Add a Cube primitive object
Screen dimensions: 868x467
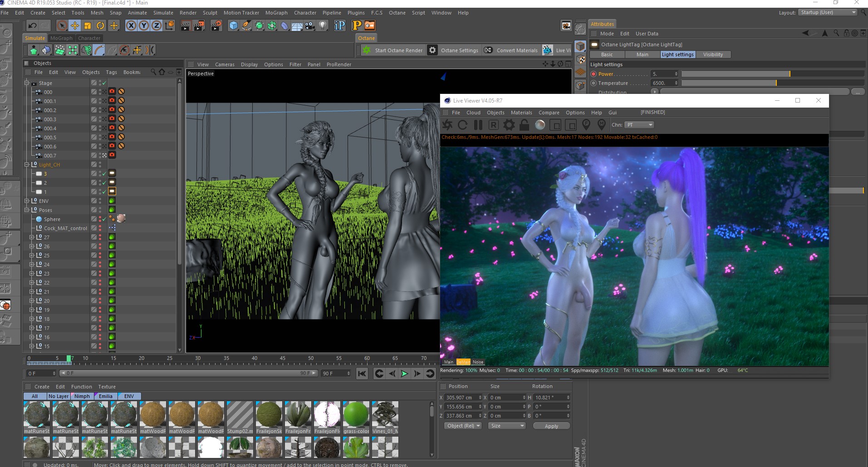tap(233, 25)
